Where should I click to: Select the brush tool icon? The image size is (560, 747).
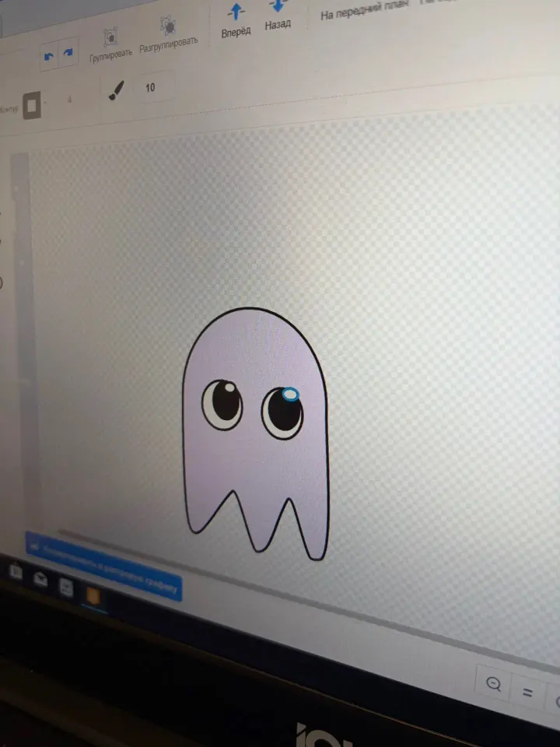(x=116, y=90)
